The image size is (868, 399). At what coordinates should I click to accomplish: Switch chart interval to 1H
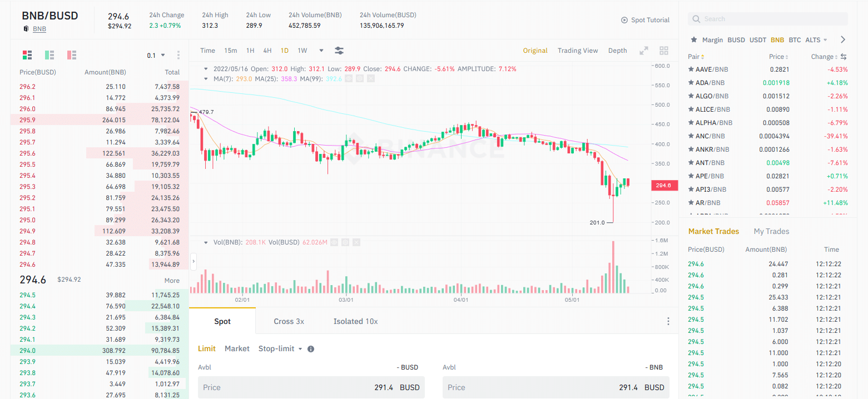coord(250,51)
